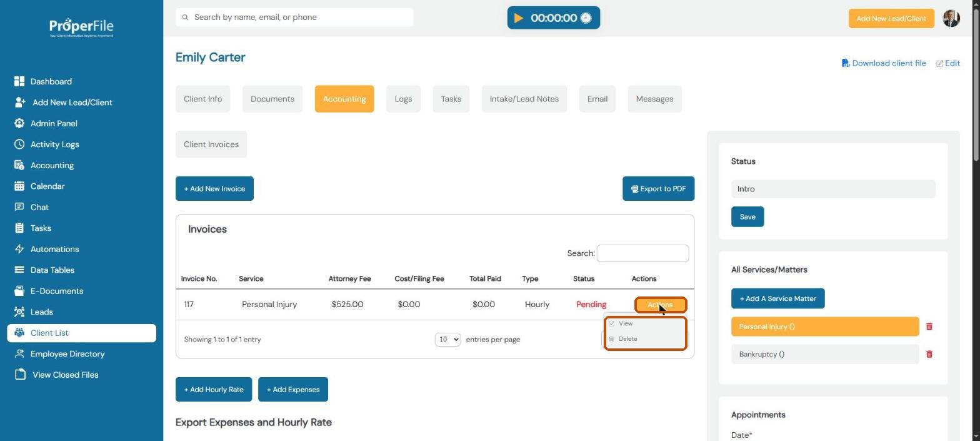The image size is (980, 441).
Task: Select the Personal Injury matter
Action: (x=825, y=327)
